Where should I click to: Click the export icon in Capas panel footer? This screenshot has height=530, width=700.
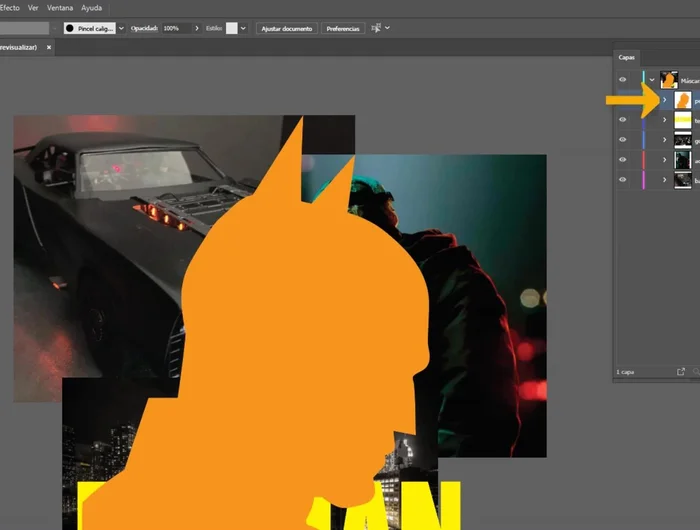681,372
